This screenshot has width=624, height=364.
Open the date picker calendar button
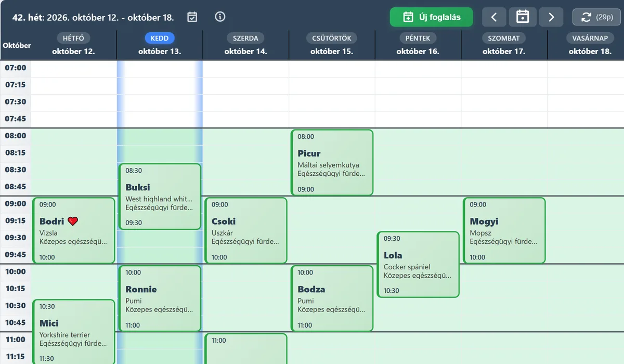pyautogui.click(x=523, y=17)
